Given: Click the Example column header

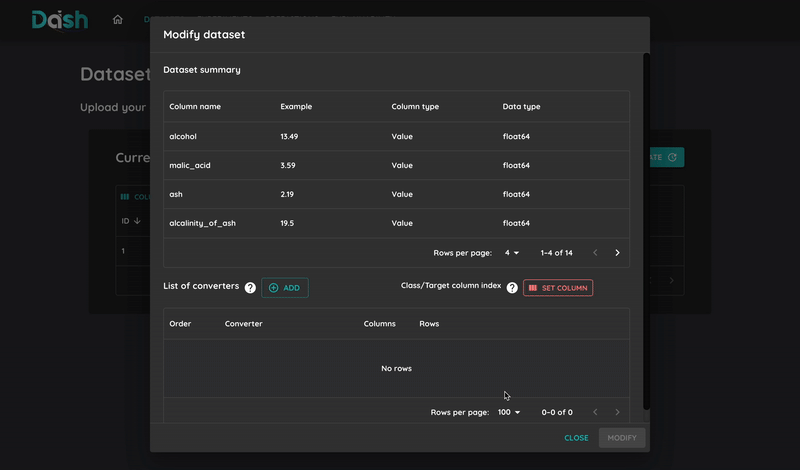Looking at the screenshot, I should [296, 107].
